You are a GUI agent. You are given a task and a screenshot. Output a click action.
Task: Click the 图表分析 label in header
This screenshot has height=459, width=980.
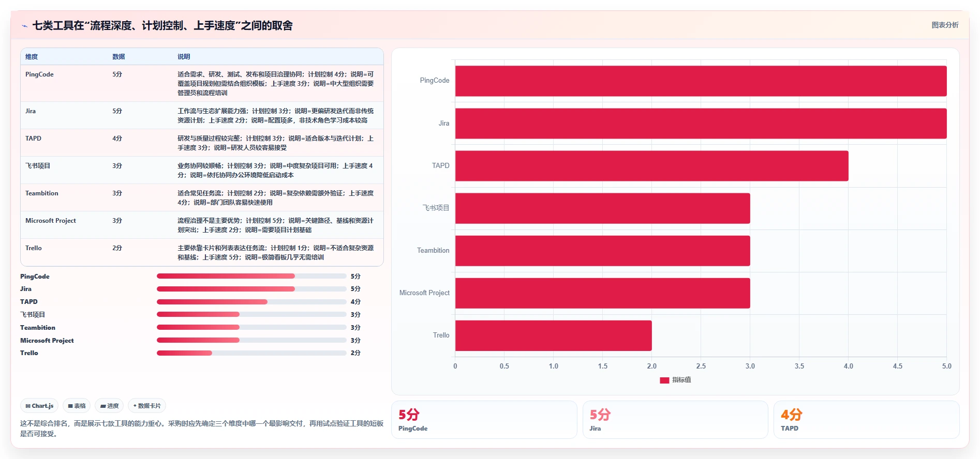(945, 25)
